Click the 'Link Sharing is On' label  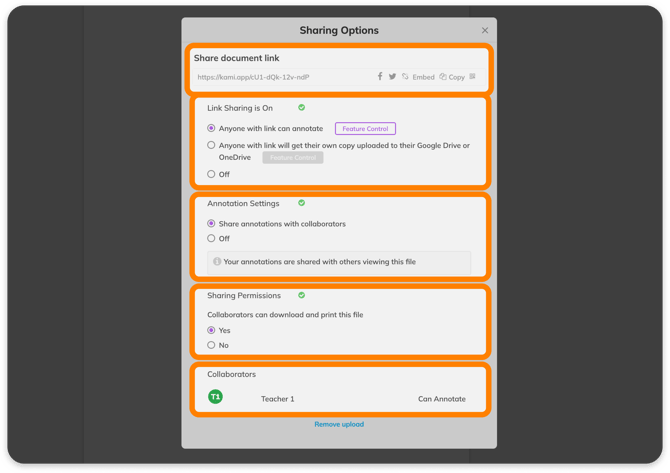coord(240,108)
